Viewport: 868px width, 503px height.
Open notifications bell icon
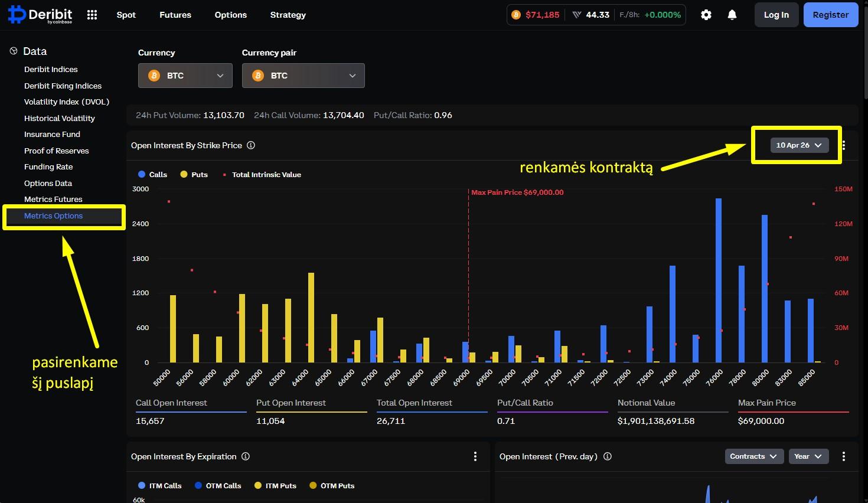[x=732, y=15]
